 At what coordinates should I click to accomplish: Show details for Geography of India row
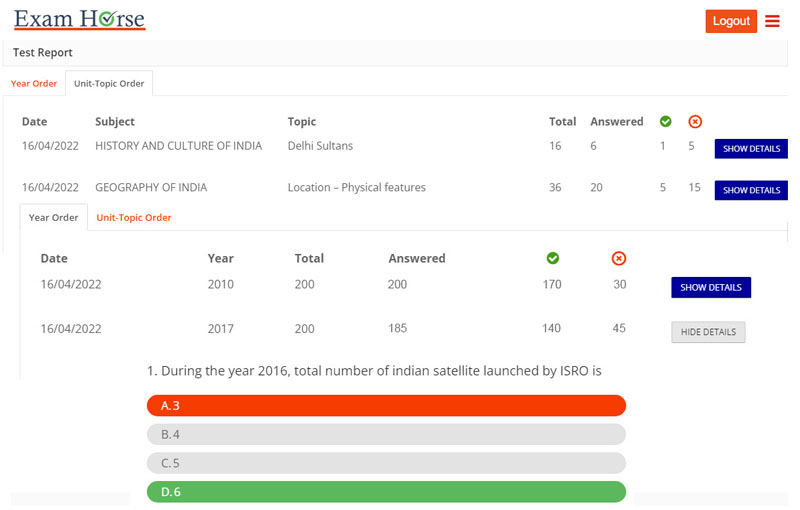[751, 190]
